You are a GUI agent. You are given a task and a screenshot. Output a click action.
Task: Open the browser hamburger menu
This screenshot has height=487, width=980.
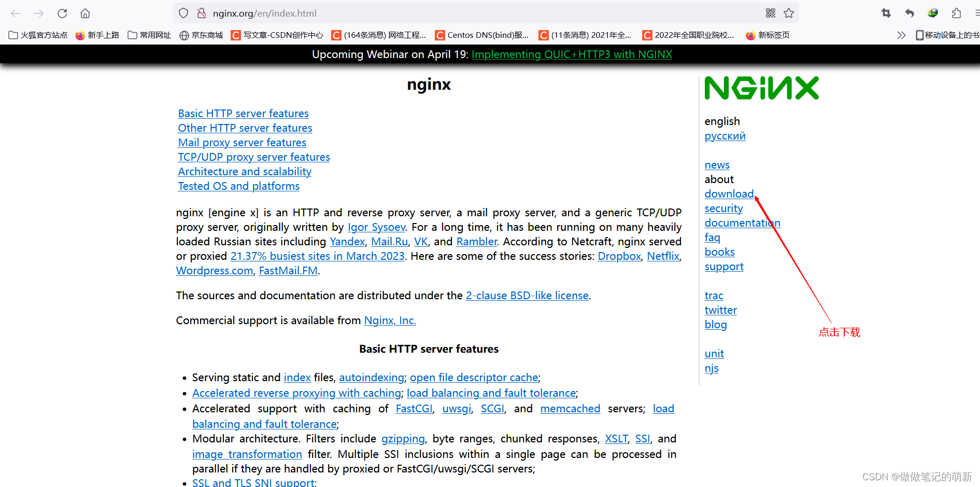[x=976, y=13]
